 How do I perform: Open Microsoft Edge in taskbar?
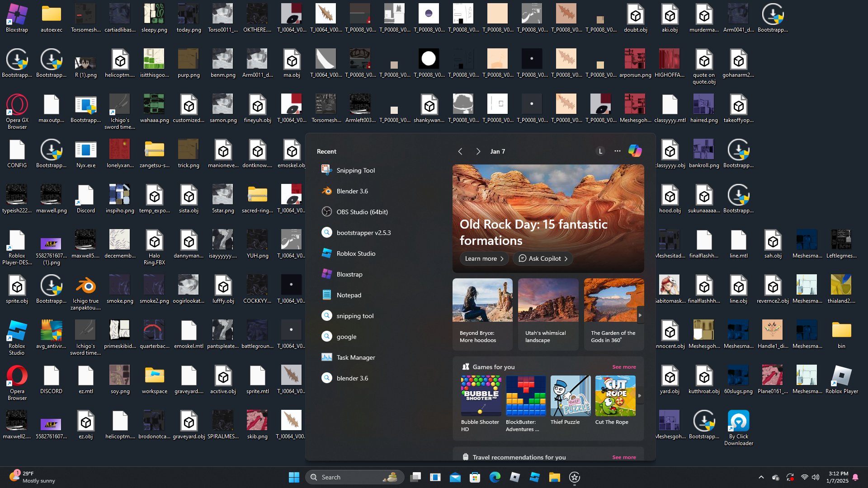495,477
